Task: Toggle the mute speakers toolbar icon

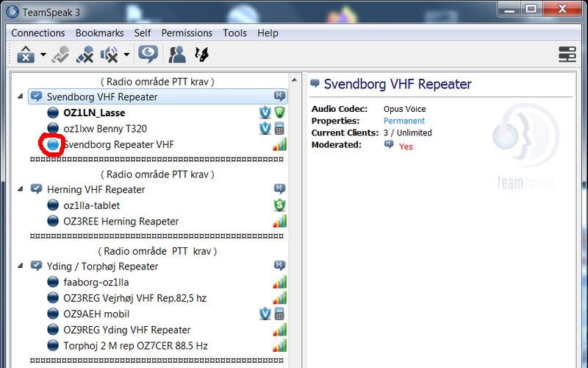Action: (109, 54)
